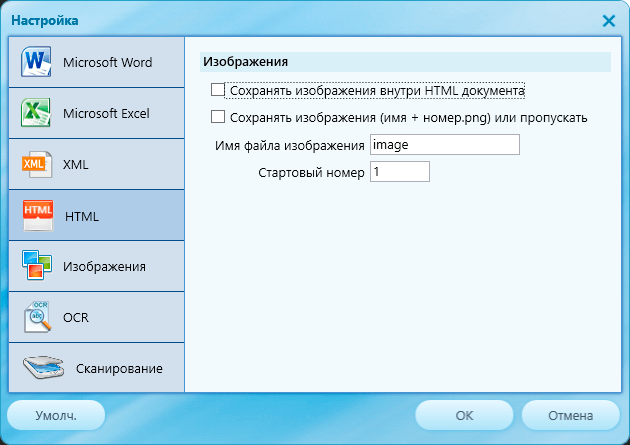Enable saving images inside HTML document
Viewport: 630px width, 445px height.
218,91
